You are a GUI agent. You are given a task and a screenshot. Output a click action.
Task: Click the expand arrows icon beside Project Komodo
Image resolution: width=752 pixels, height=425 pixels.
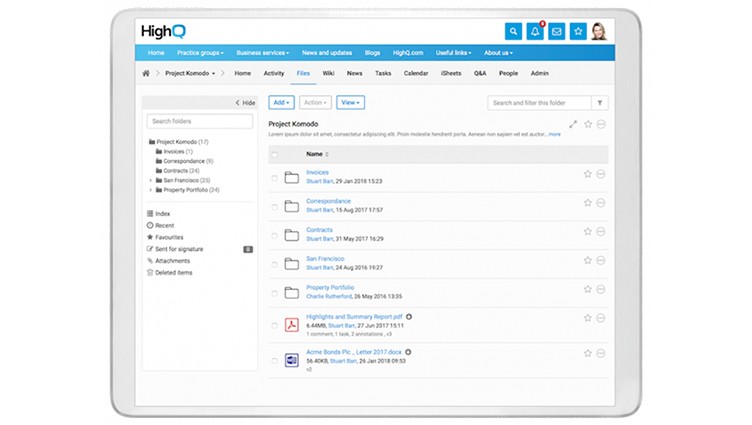573,124
